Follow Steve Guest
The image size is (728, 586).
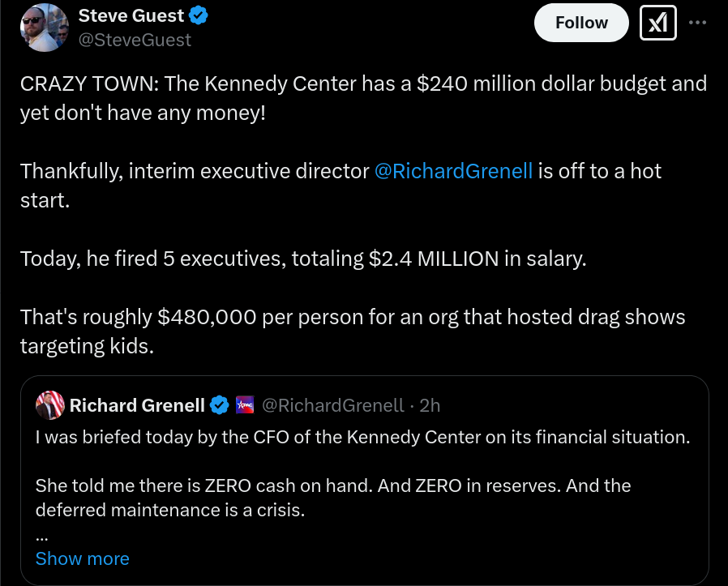(581, 22)
